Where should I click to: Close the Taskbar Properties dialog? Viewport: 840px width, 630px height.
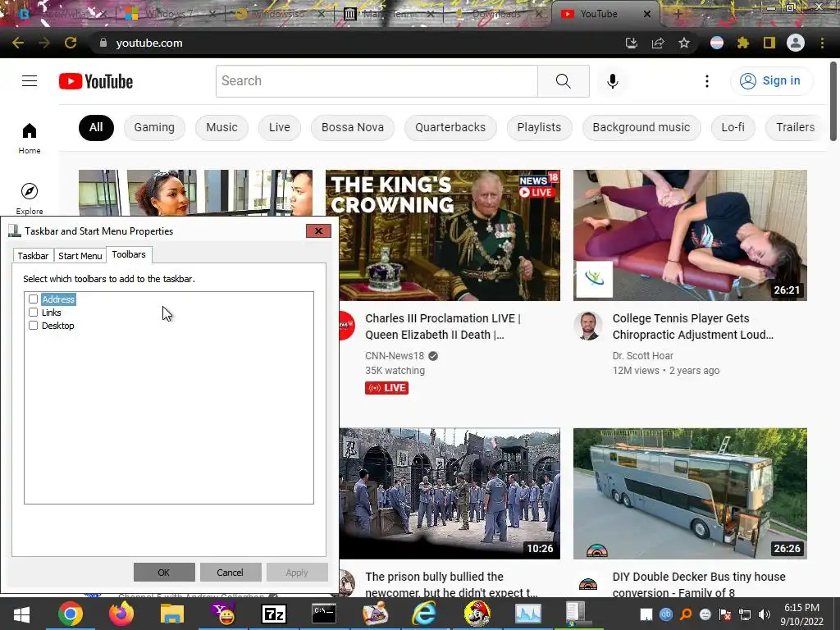pyautogui.click(x=319, y=231)
